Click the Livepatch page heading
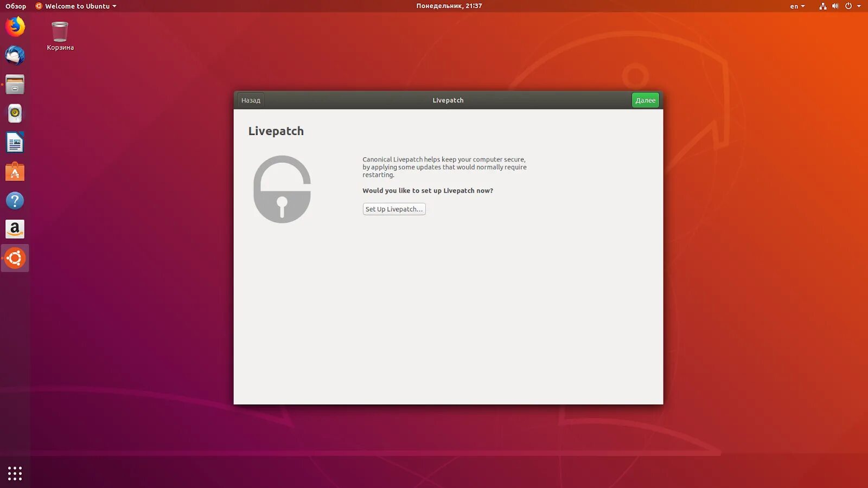Image resolution: width=868 pixels, height=488 pixels. (x=276, y=131)
